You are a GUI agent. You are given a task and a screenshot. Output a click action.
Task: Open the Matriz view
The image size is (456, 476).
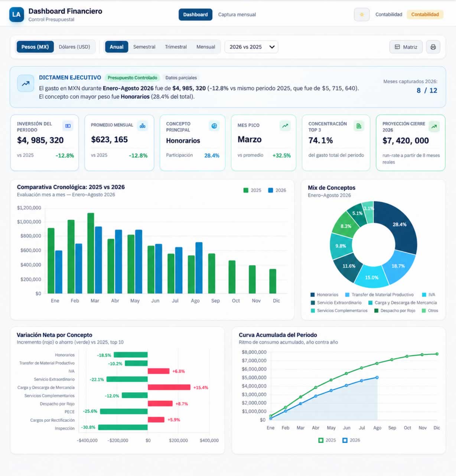tap(406, 47)
